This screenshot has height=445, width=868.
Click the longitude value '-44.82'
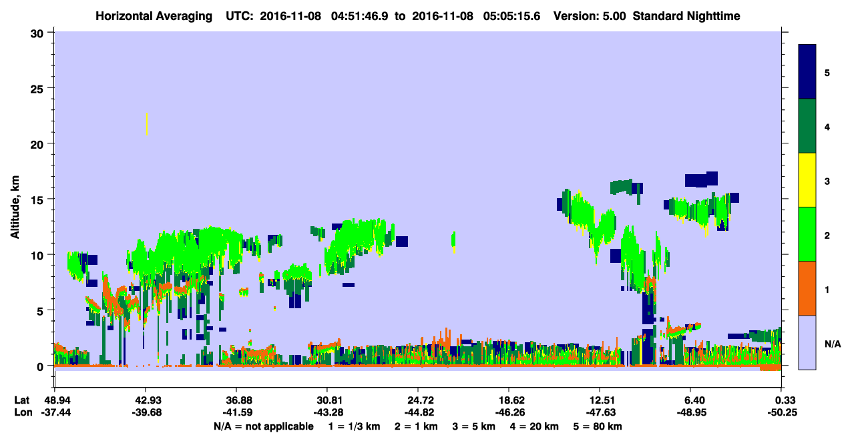coord(418,413)
